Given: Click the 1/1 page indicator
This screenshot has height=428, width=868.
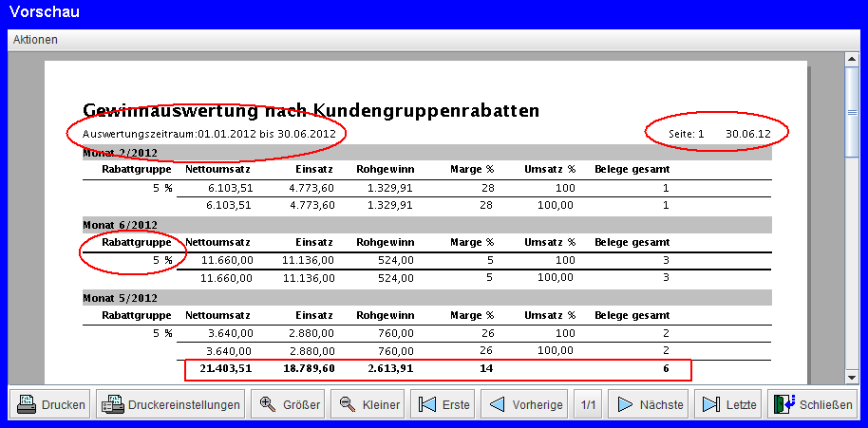Looking at the screenshot, I should pyautogui.click(x=589, y=404).
